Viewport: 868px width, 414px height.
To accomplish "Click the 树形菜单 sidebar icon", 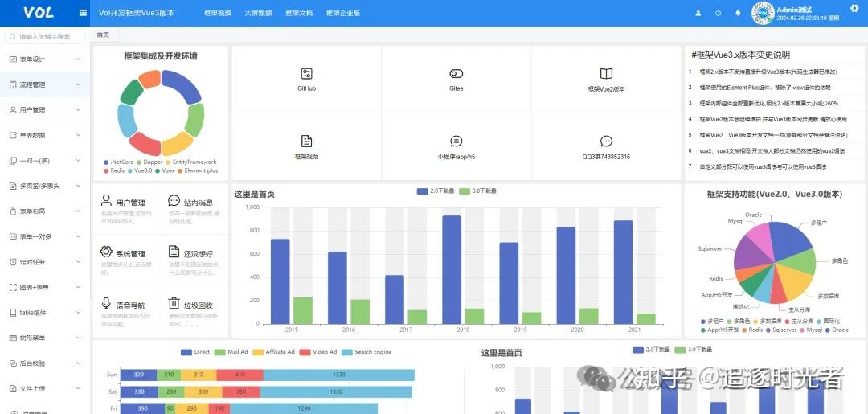I will click(x=14, y=338).
